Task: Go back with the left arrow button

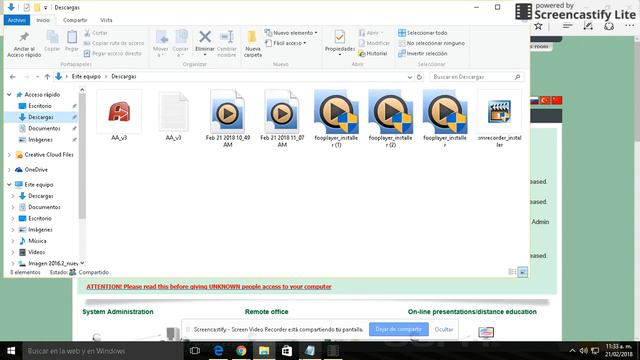Action: click(x=13, y=77)
